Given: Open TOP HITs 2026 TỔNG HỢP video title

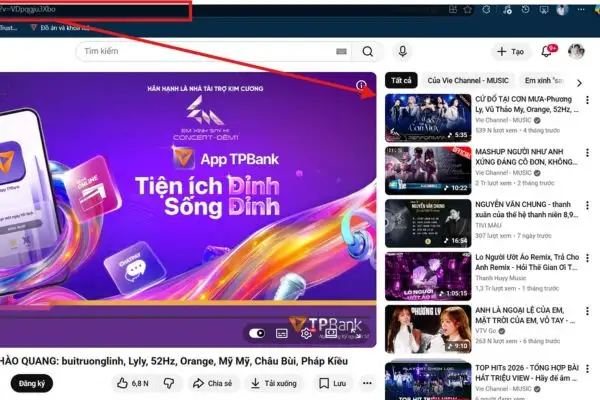Looking at the screenshot, I should [x=527, y=373].
